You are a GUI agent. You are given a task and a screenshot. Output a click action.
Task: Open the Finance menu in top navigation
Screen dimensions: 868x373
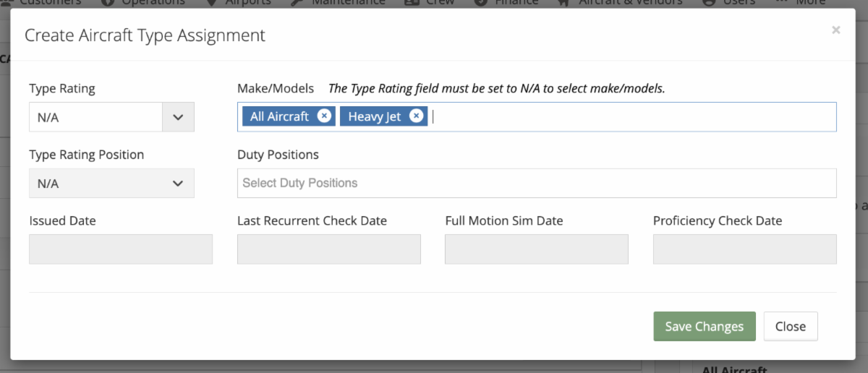[x=506, y=2]
